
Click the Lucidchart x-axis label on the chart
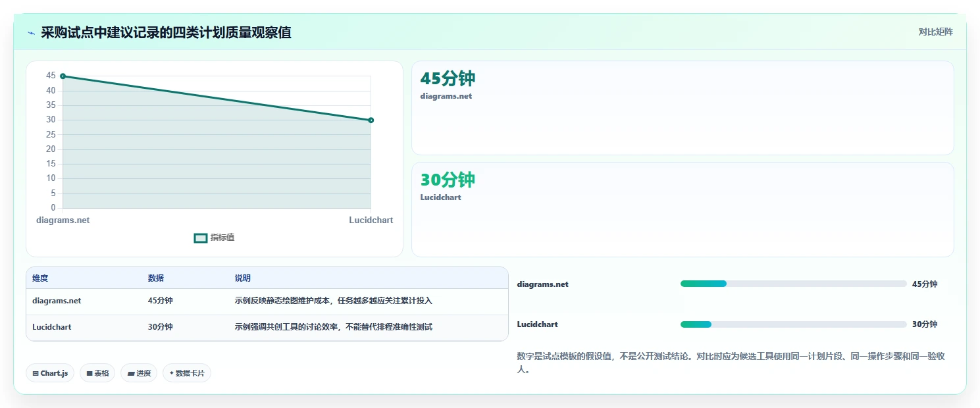[371, 220]
